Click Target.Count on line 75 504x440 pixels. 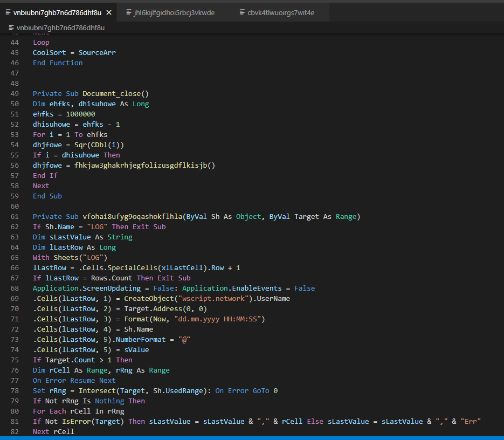click(70, 360)
